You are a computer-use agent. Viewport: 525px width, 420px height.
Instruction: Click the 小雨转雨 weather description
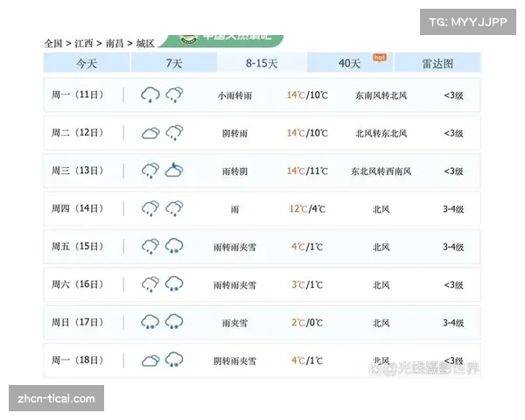[x=234, y=95]
